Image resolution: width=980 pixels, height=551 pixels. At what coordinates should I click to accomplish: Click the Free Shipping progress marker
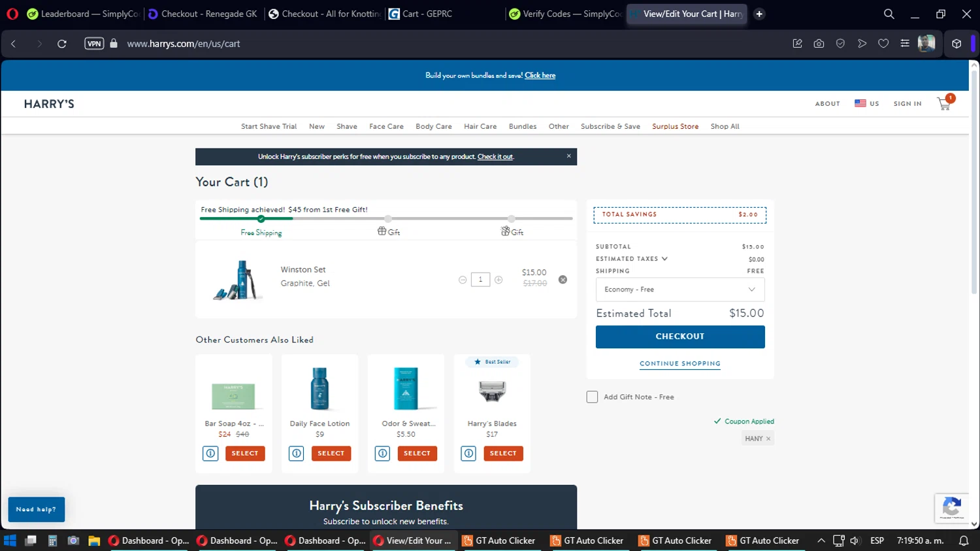pos(261,218)
